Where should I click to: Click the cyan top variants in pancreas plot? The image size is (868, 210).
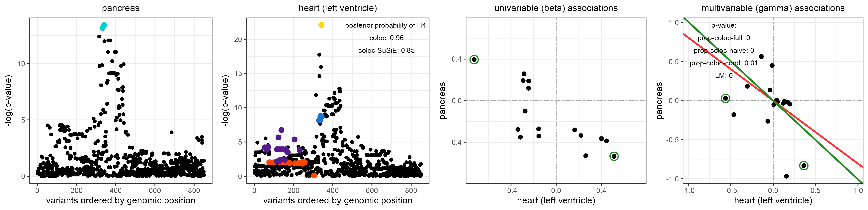pyautogui.click(x=103, y=26)
